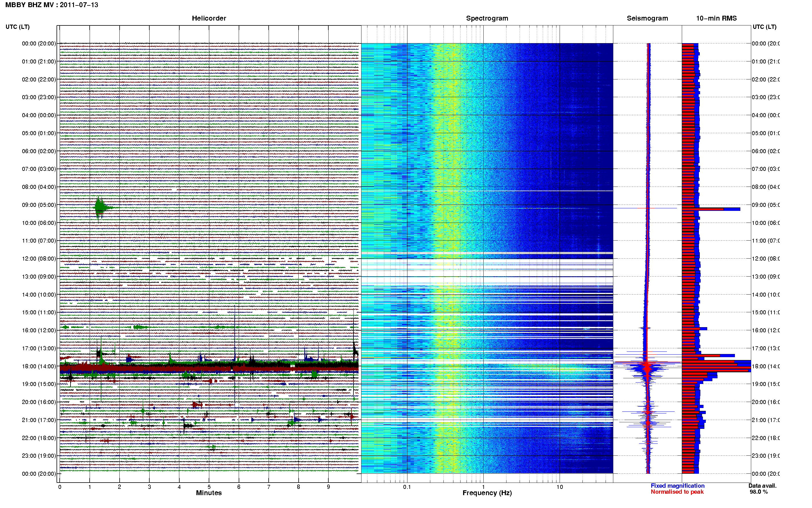The height and width of the screenshot is (508, 812).
Task: Click the left time label '08:00 (04:00)'
Action: coord(39,187)
